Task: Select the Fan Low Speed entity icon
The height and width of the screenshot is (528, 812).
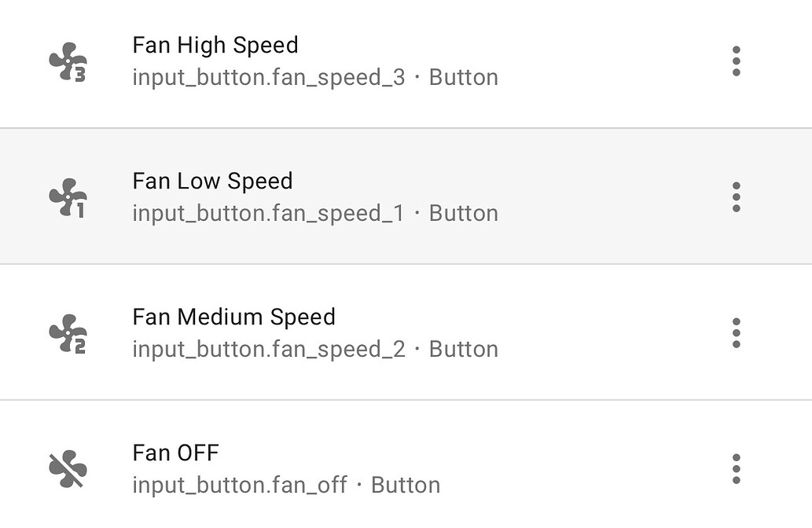Action: click(67, 196)
